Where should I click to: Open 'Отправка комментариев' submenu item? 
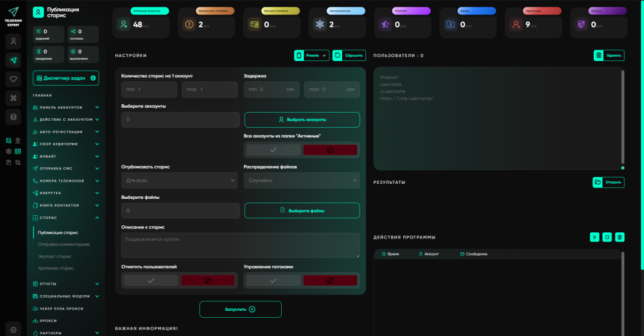pos(64,244)
